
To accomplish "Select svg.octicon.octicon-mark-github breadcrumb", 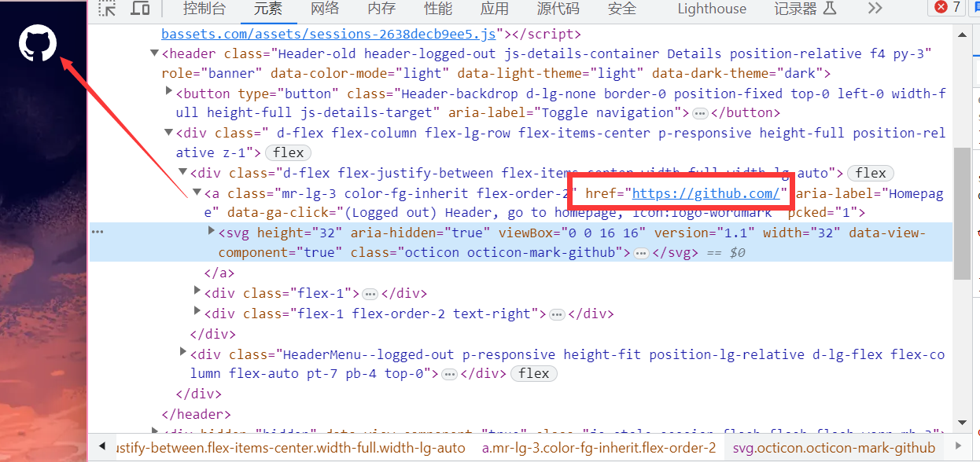I will pyautogui.click(x=834, y=448).
